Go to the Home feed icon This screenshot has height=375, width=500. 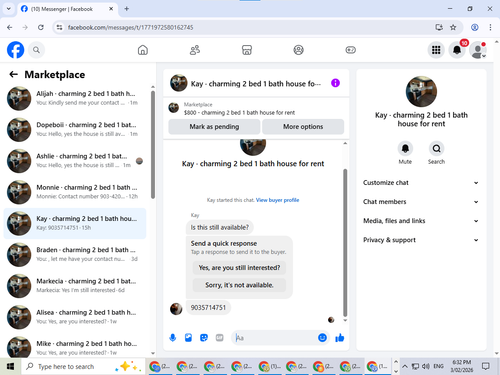pyautogui.click(x=143, y=50)
